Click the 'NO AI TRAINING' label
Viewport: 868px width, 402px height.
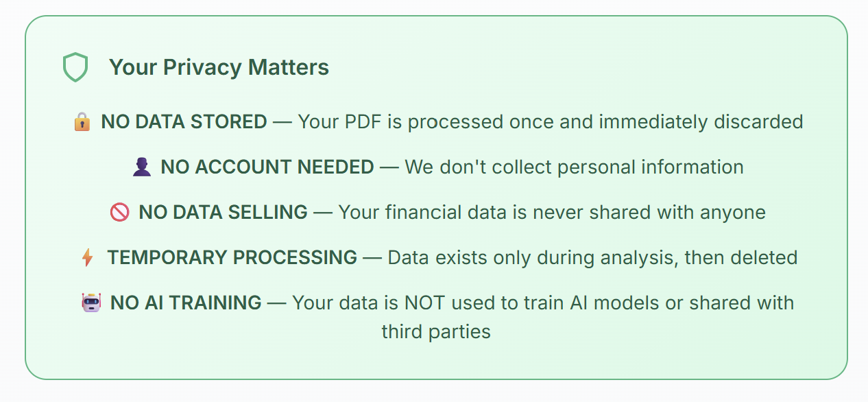pyautogui.click(x=186, y=303)
